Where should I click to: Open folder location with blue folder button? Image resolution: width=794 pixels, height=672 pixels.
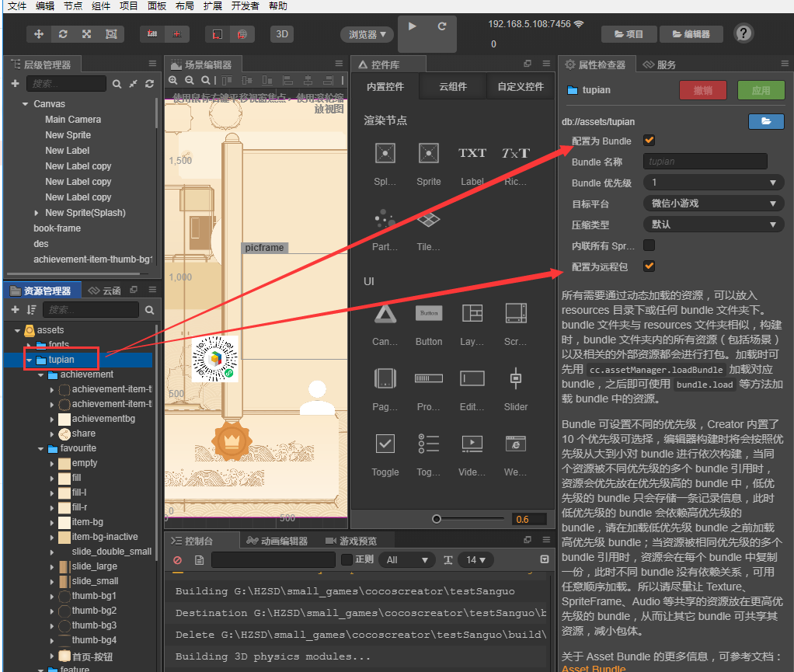pyautogui.click(x=766, y=121)
